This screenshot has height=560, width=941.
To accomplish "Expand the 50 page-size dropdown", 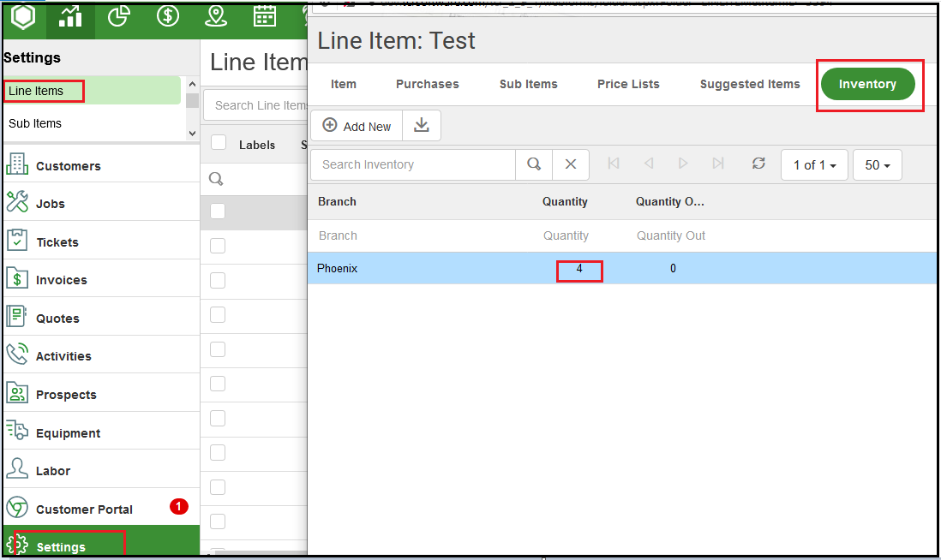I will pyautogui.click(x=877, y=165).
